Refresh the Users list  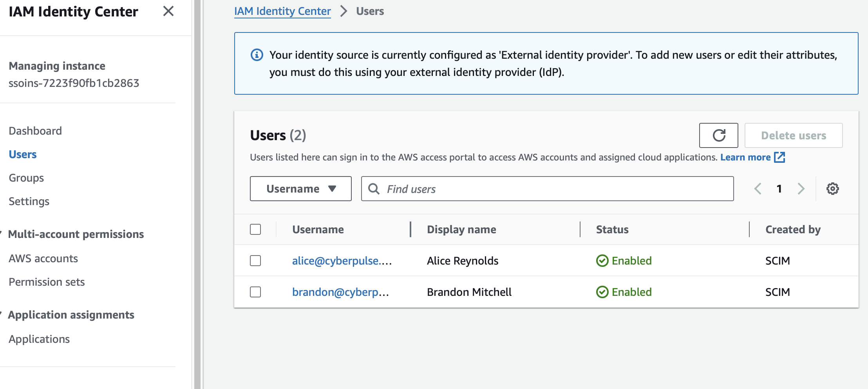pyautogui.click(x=718, y=135)
